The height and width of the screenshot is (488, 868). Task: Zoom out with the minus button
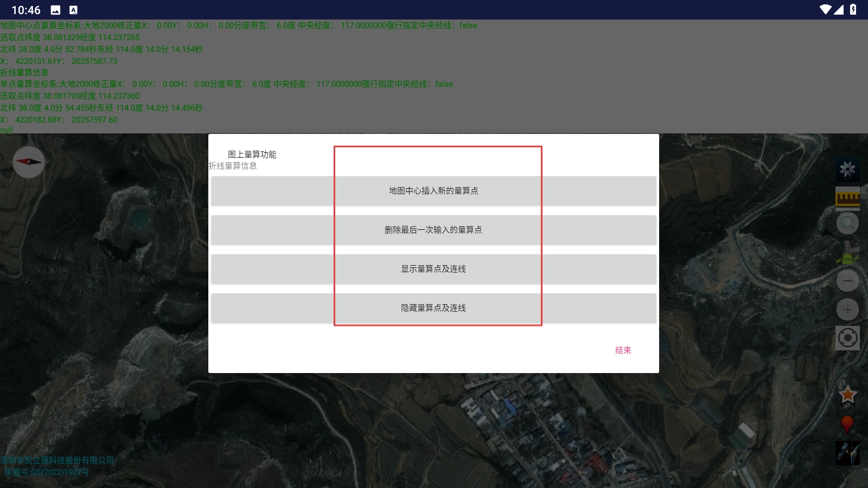pyautogui.click(x=847, y=281)
